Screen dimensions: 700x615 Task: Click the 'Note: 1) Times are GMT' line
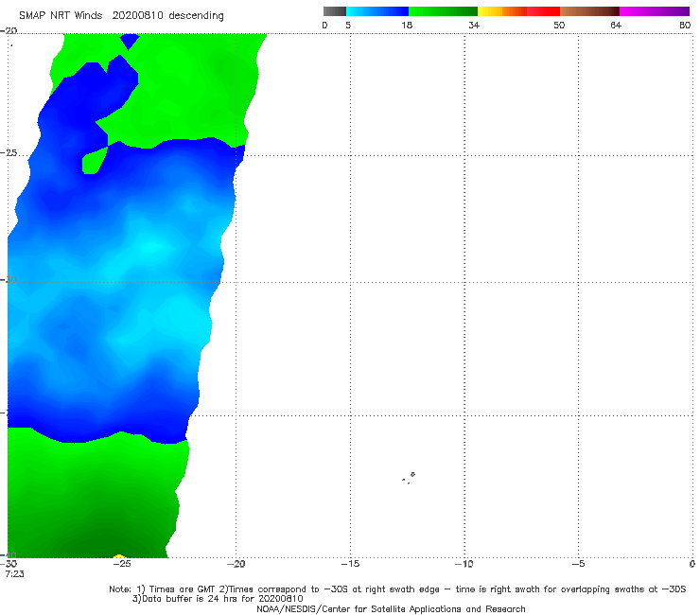397,589
